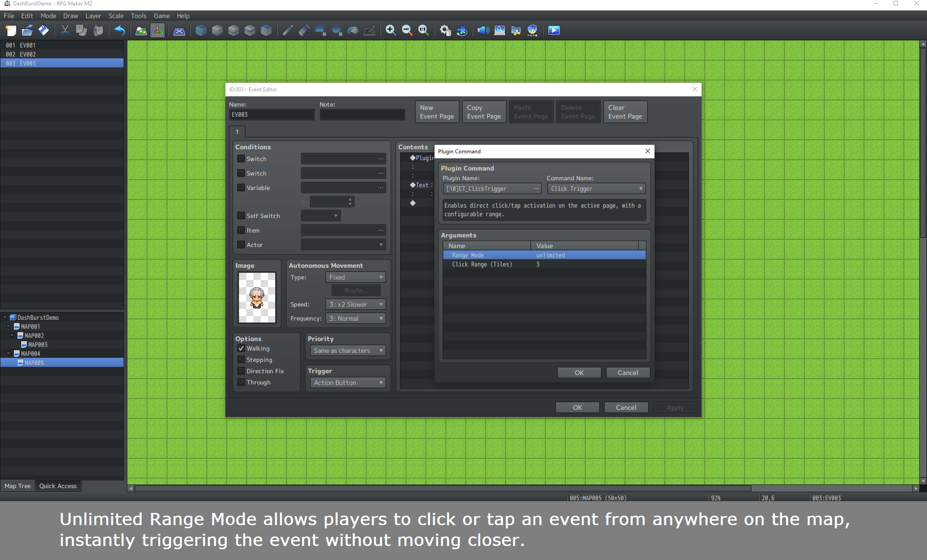Click the Playtest play icon

554,30
